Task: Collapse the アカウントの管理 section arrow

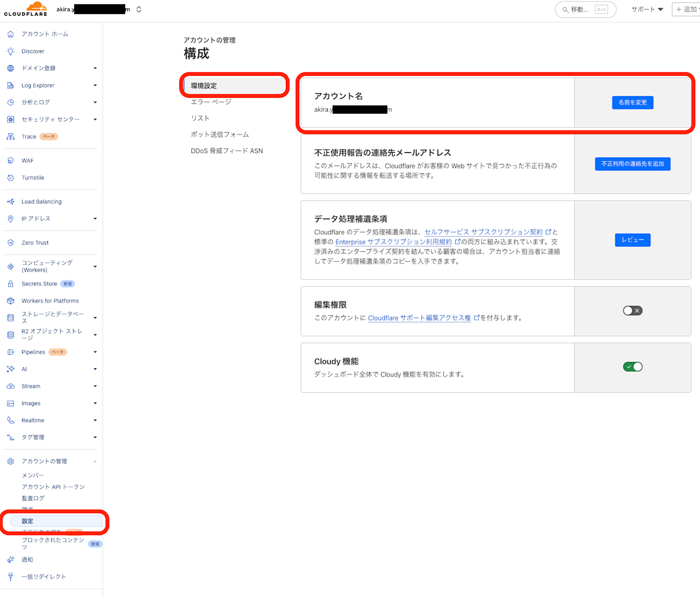Action: pyautogui.click(x=95, y=461)
